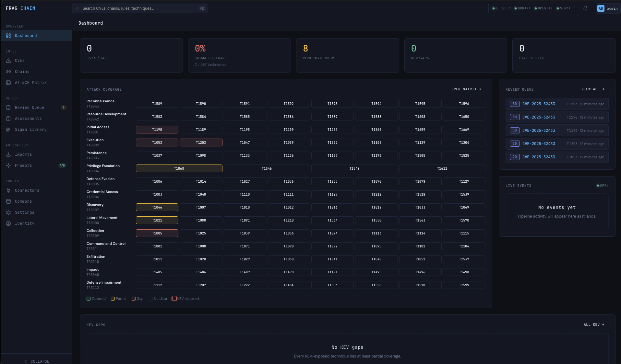621x364 pixels.
Task: Click the Gap legend swatch
Action: point(134,299)
